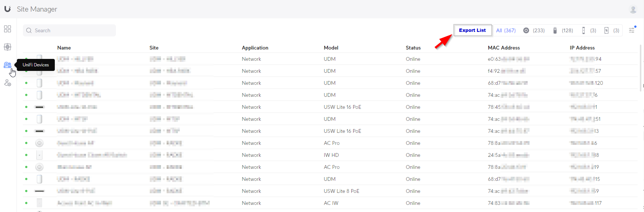
Task: Filter by Protect camera devices icon (128)
Action: click(x=563, y=30)
